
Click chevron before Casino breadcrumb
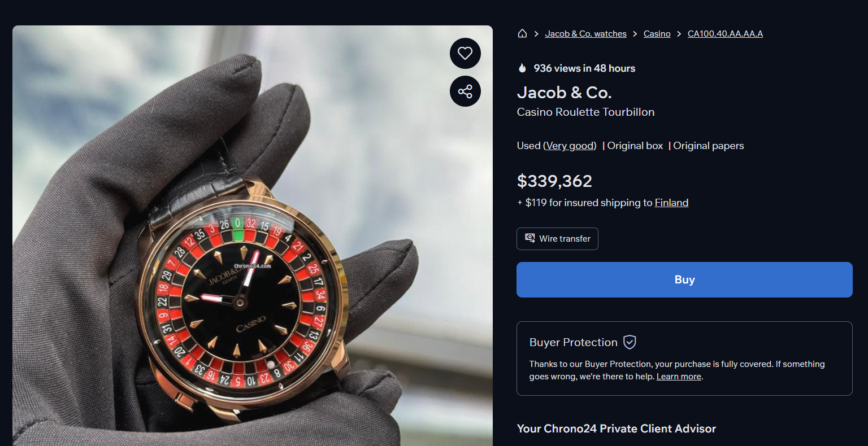[635, 34]
